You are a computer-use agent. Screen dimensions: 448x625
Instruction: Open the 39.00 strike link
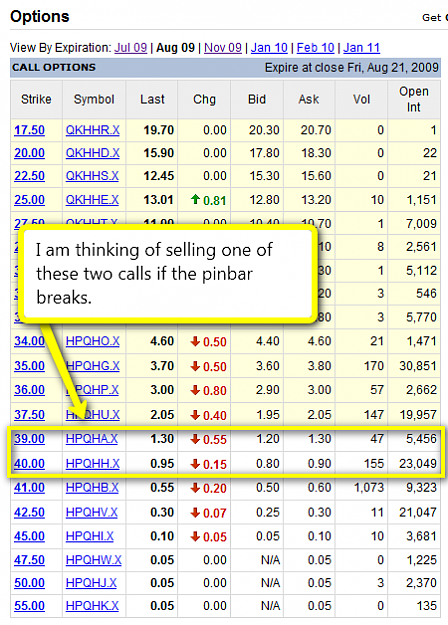point(29,439)
